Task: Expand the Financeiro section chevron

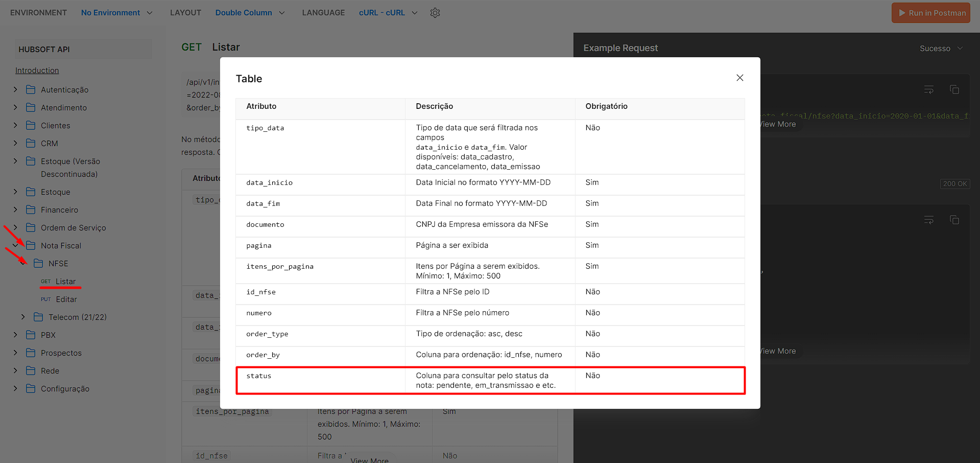Action: [x=15, y=210]
